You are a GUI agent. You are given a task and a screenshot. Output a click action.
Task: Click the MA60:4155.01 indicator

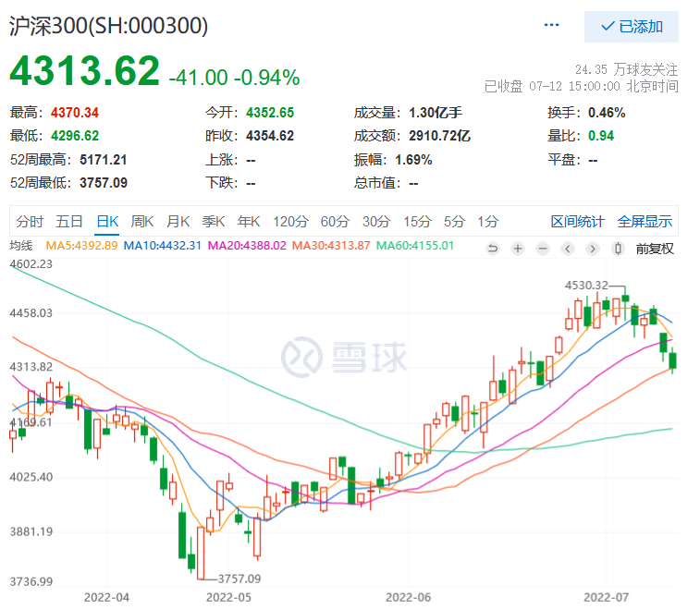[415, 246]
